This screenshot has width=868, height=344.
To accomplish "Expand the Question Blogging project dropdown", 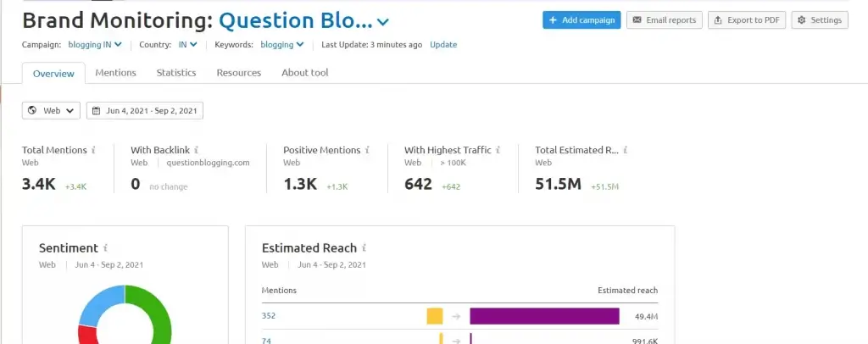I will coord(383,22).
